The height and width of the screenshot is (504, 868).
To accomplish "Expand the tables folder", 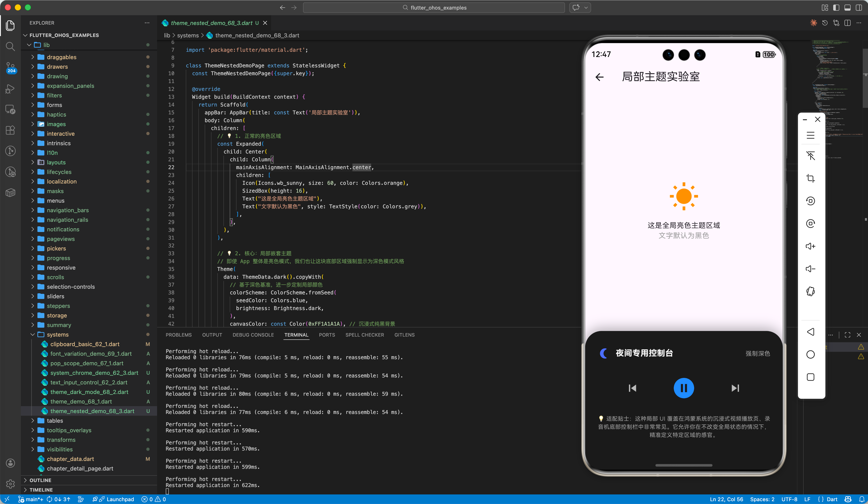I will [55, 420].
